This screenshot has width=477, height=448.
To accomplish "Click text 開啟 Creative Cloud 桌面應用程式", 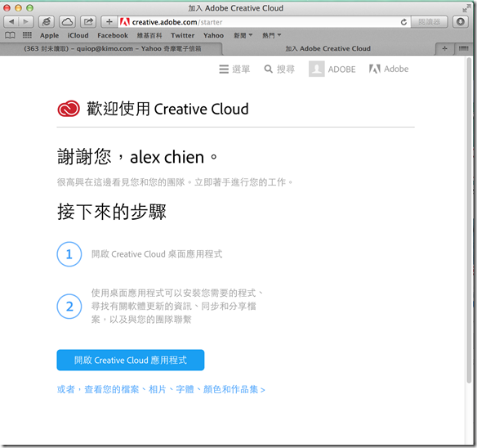I will (x=157, y=254).
